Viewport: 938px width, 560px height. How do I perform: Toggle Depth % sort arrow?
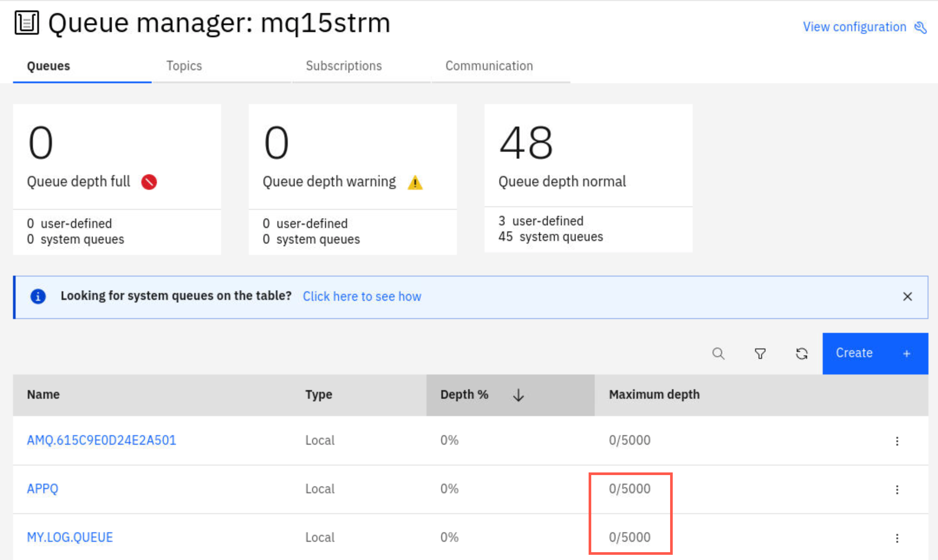(518, 395)
